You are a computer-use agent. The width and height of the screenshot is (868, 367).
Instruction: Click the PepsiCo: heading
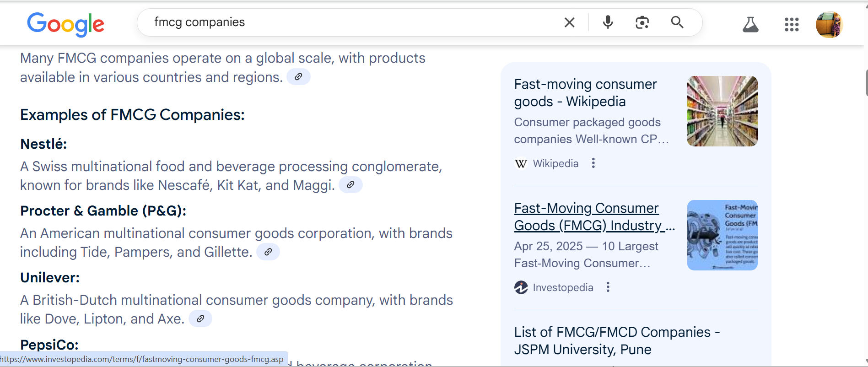click(x=49, y=345)
